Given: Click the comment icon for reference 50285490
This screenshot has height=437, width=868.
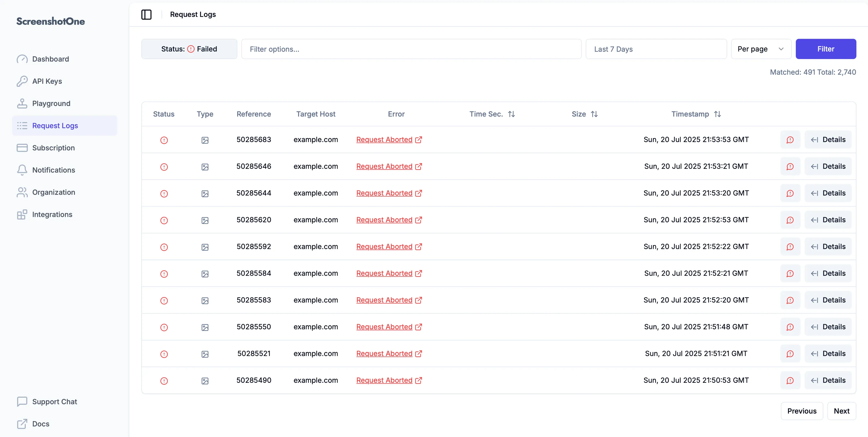Looking at the screenshot, I should [x=790, y=380].
